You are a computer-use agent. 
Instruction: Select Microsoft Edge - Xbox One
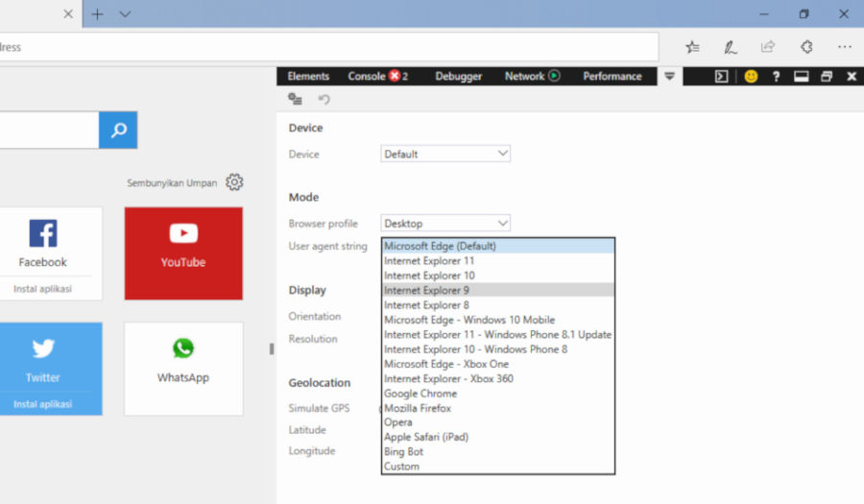tap(498, 364)
